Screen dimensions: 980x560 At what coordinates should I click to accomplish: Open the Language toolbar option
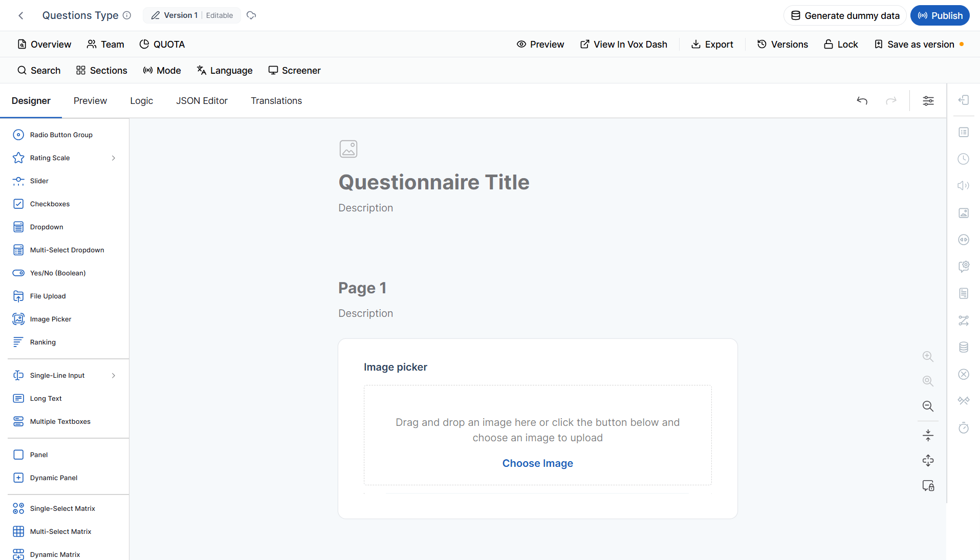coord(225,71)
